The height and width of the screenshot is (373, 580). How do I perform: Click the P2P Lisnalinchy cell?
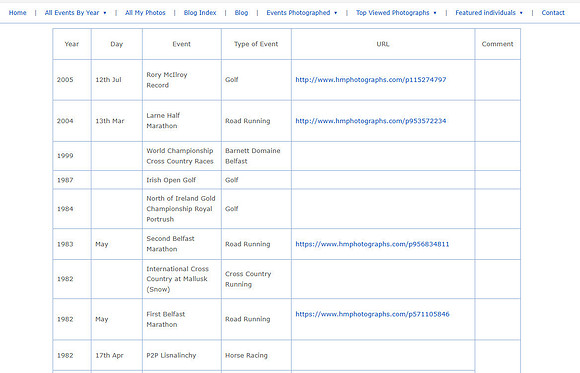(182, 355)
